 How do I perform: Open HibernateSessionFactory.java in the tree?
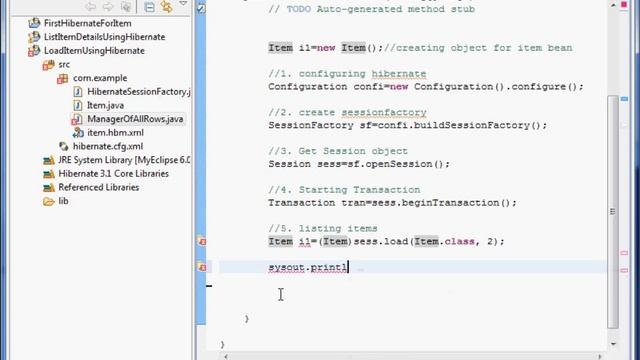(139, 92)
